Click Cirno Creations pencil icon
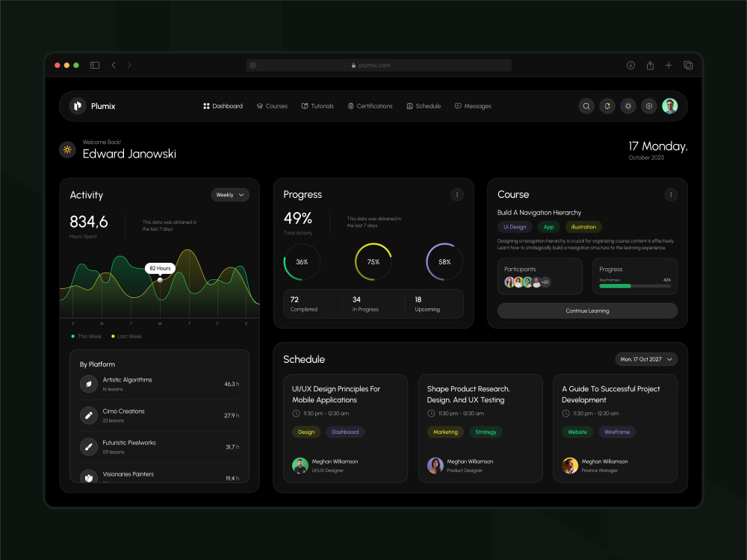 [x=89, y=415]
